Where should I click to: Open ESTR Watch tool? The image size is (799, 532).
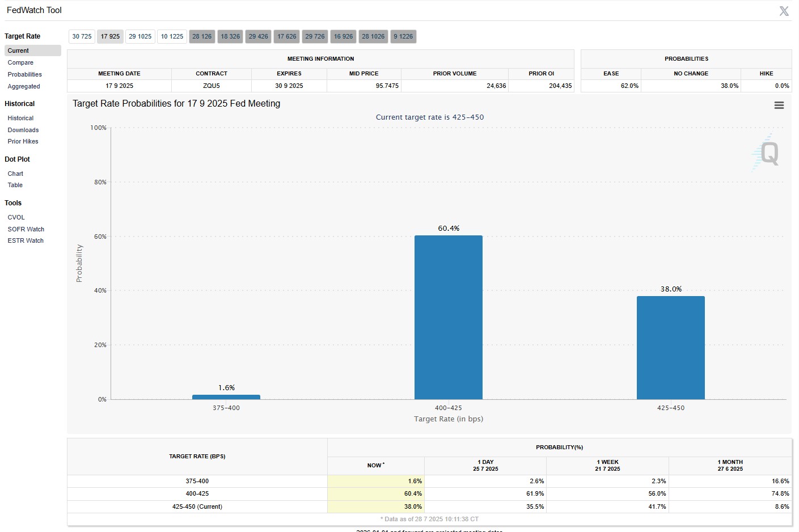pos(26,240)
